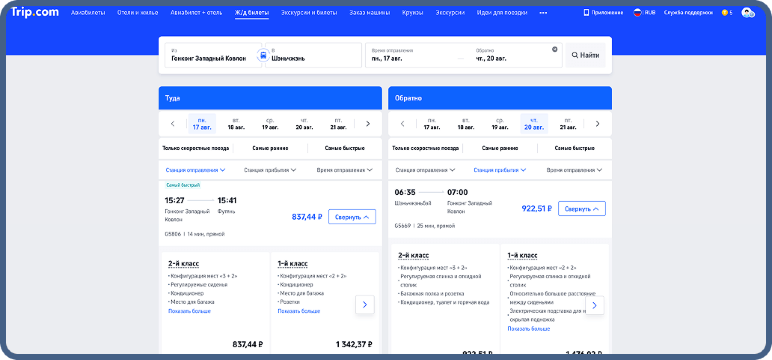
Task: Expand Время отправления filter in Обратно panel
Action: tap(575, 170)
